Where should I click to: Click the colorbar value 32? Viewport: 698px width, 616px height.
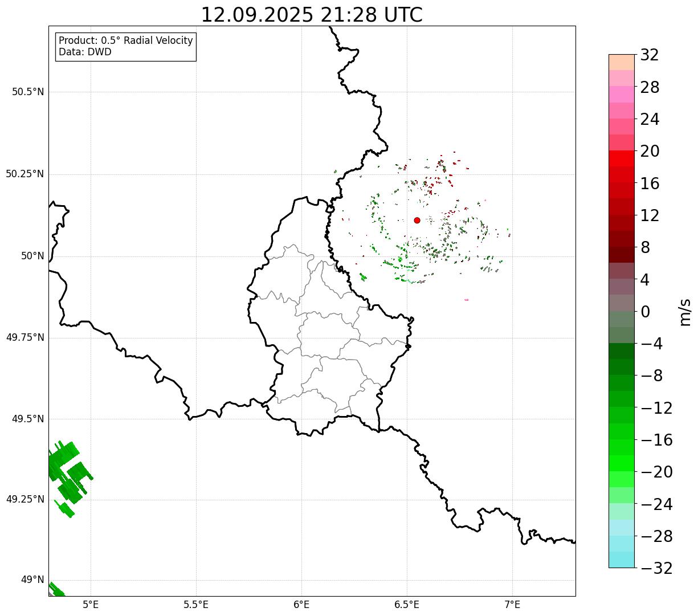coord(650,55)
